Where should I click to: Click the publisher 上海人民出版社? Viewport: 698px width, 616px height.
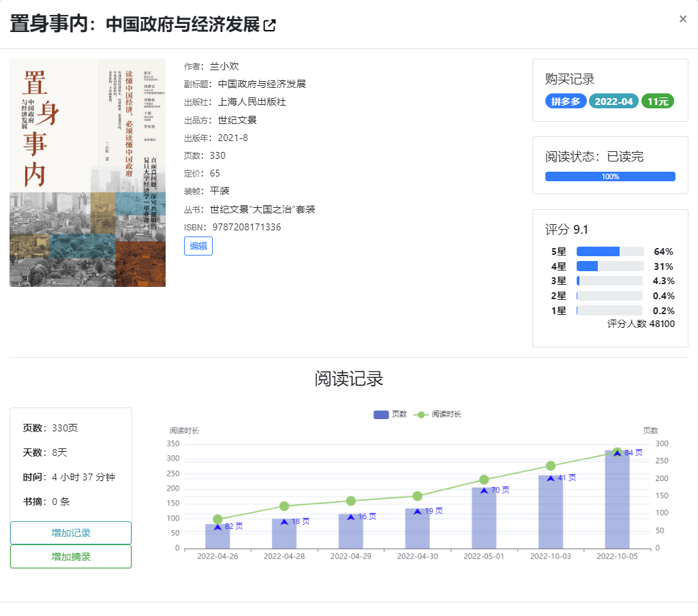pyautogui.click(x=252, y=102)
